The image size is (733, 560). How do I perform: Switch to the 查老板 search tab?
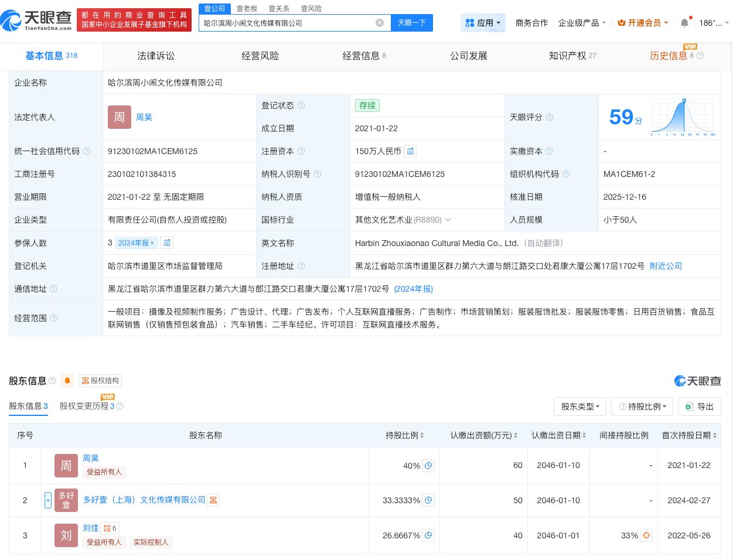(x=247, y=8)
